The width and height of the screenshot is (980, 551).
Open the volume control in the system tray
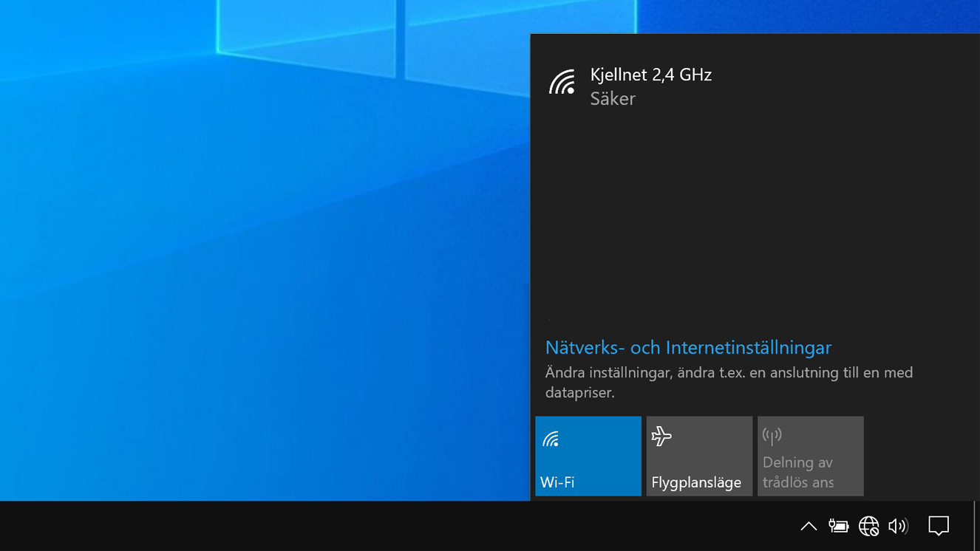(x=897, y=526)
